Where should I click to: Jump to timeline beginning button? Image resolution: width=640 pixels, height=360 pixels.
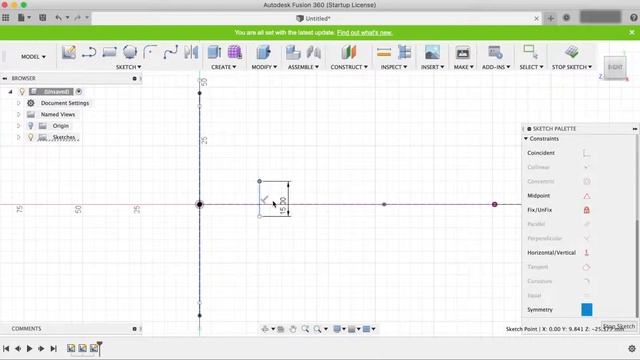click(x=6, y=349)
